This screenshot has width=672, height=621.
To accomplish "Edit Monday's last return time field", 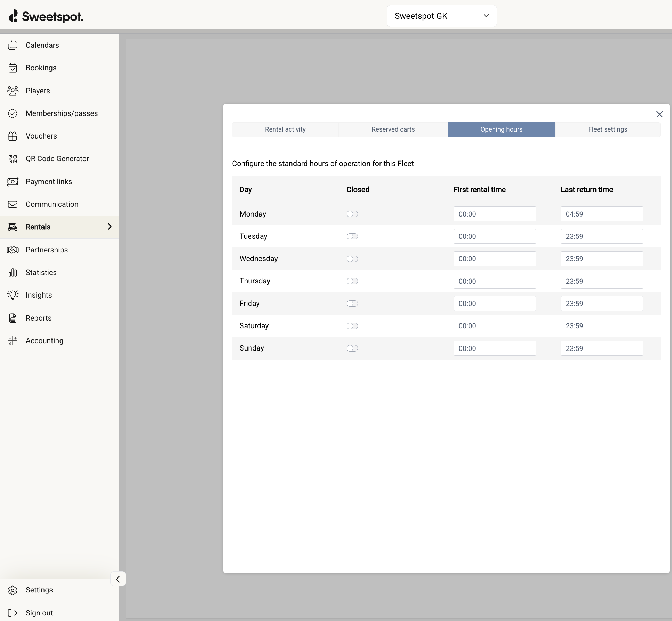I will pyautogui.click(x=601, y=214).
